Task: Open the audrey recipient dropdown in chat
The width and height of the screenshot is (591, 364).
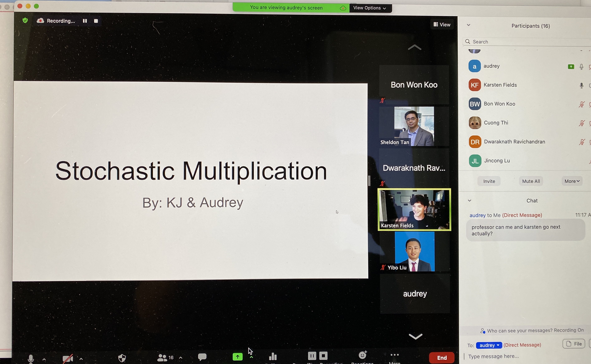Action: pyautogui.click(x=489, y=345)
